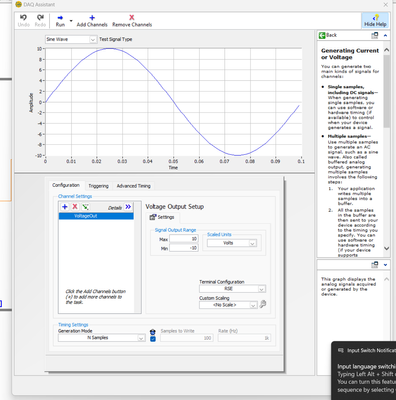
Task: Click the Min signal output field
Action: pos(184,248)
